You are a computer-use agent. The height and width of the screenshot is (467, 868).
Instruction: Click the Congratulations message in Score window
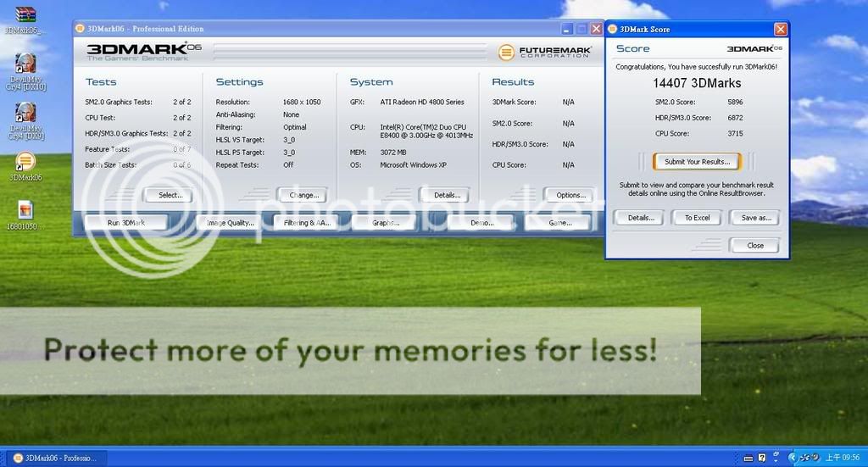(696, 66)
